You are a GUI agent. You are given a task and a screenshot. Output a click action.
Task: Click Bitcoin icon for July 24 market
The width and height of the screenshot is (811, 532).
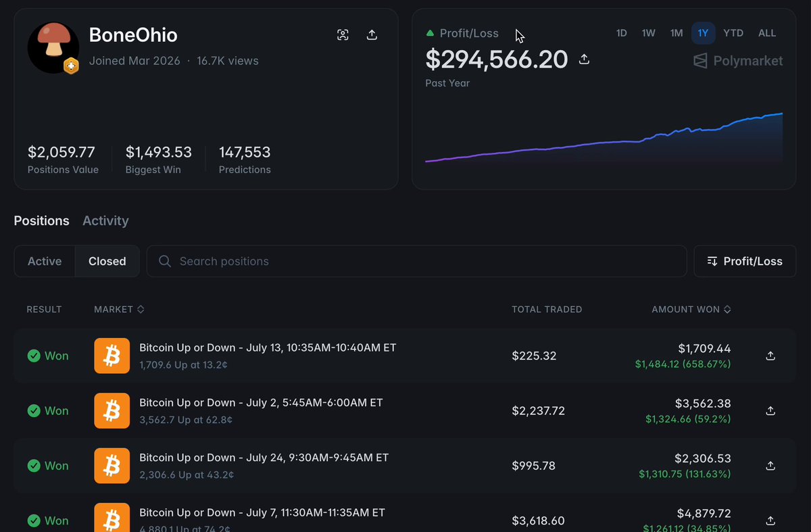[x=112, y=466]
